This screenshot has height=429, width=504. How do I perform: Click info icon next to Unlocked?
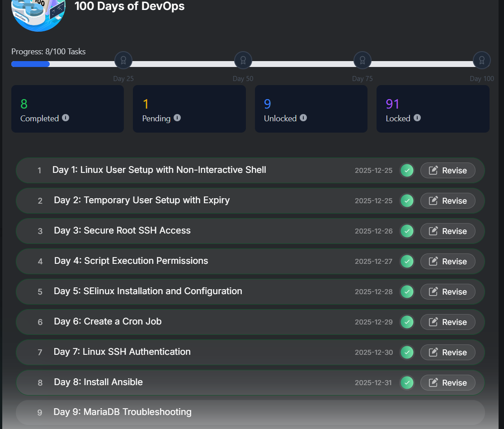coord(303,118)
